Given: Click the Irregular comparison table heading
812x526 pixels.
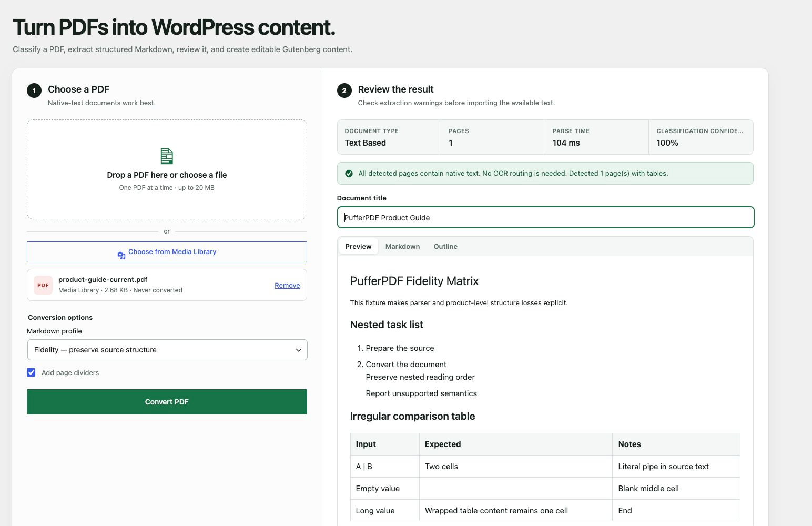Looking at the screenshot, I should [x=412, y=416].
